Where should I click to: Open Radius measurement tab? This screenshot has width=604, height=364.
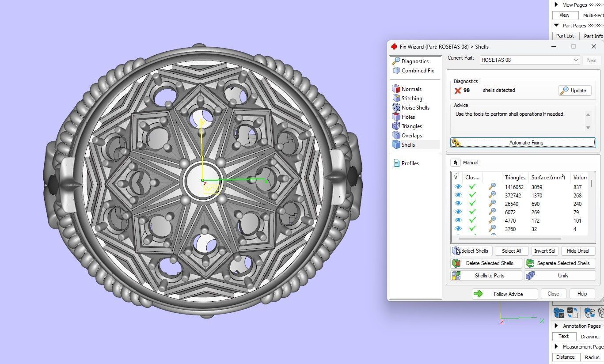592,357
